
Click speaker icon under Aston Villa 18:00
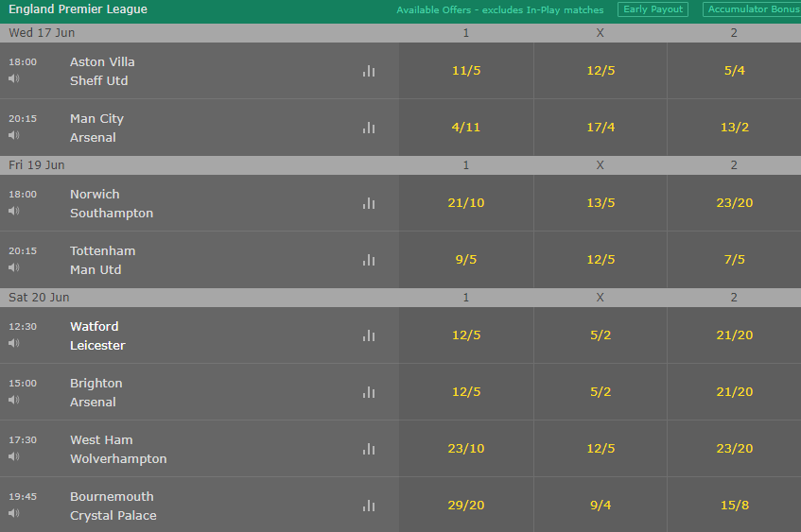(x=14, y=78)
